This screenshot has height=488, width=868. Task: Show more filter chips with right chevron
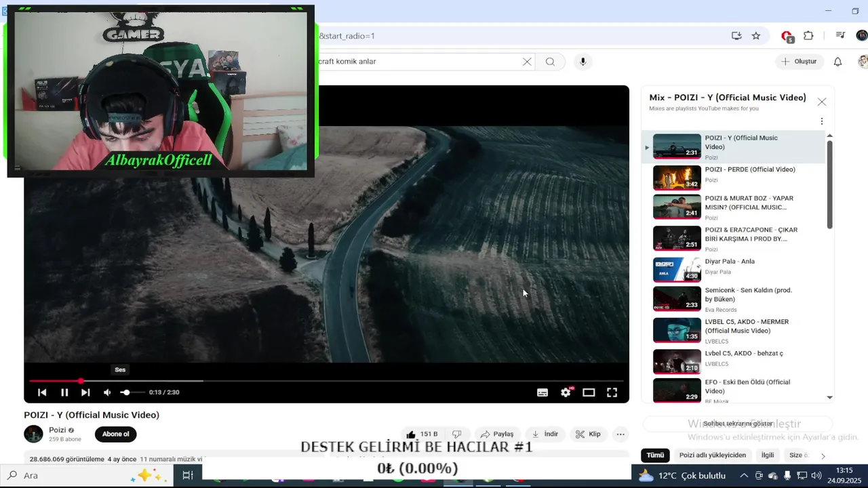pyautogui.click(x=823, y=456)
